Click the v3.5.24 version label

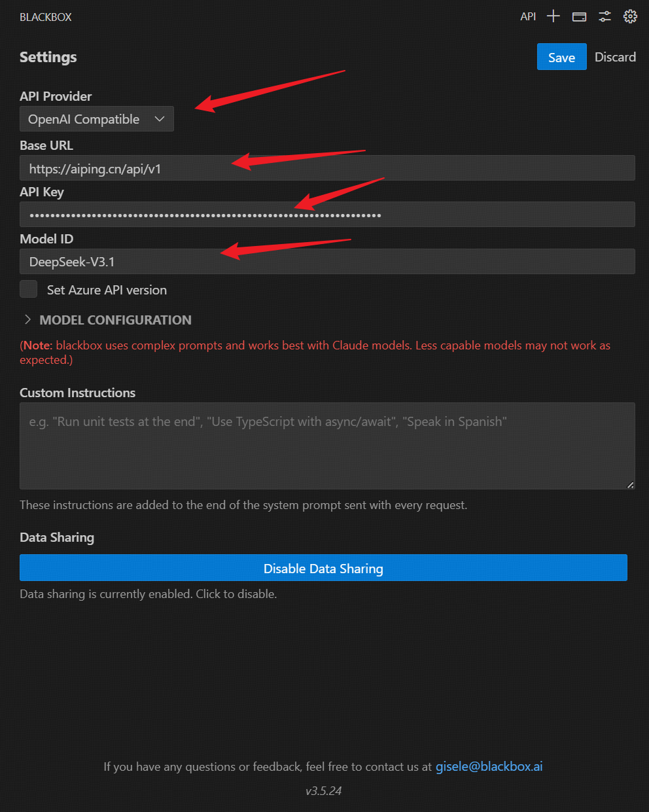[323, 790]
